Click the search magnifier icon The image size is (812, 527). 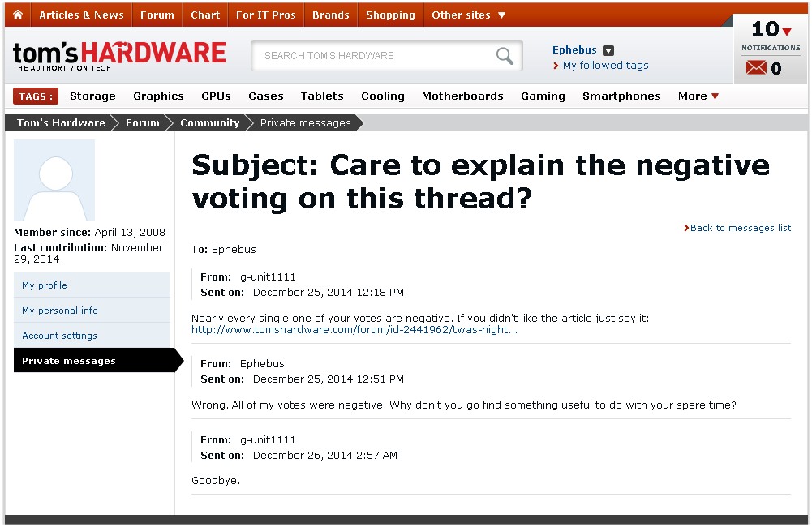click(505, 55)
